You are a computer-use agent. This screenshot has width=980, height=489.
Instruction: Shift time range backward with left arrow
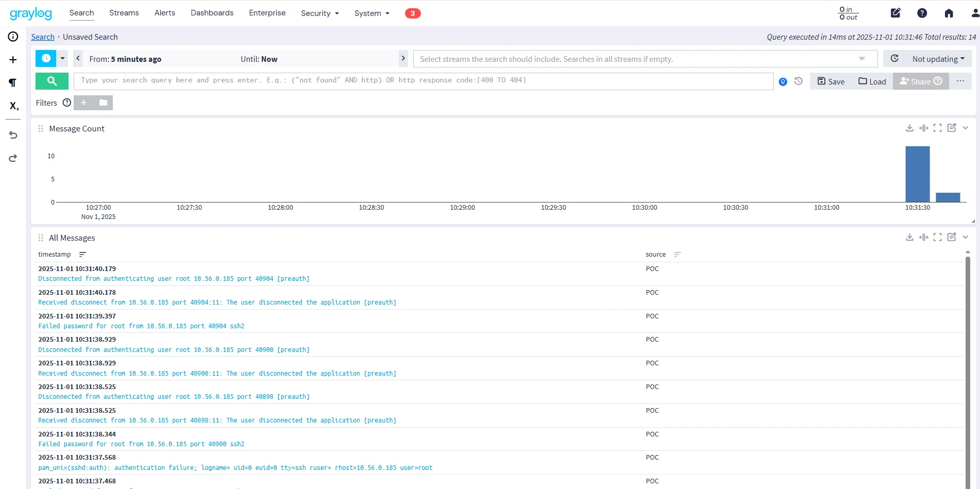click(x=78, y=58)
